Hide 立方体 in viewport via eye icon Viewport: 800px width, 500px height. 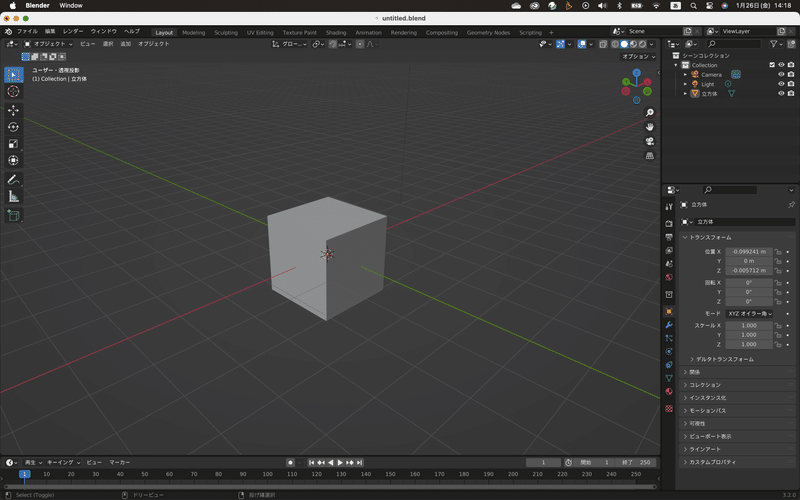[x=781, y=93]
